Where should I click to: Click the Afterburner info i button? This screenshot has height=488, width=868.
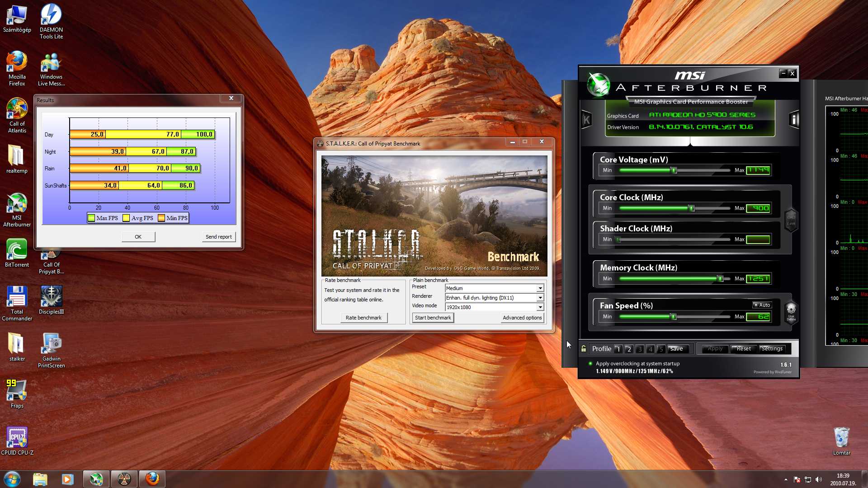coord(794,120)
